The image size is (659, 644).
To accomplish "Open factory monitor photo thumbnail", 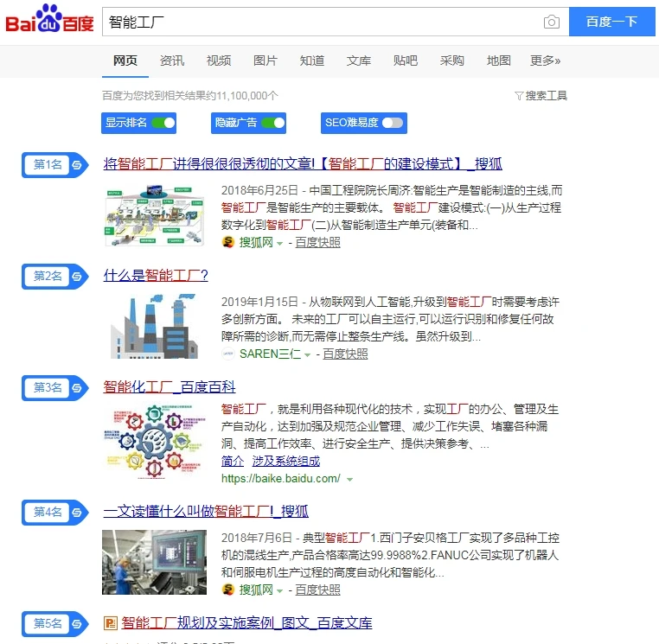I will 154,562.
